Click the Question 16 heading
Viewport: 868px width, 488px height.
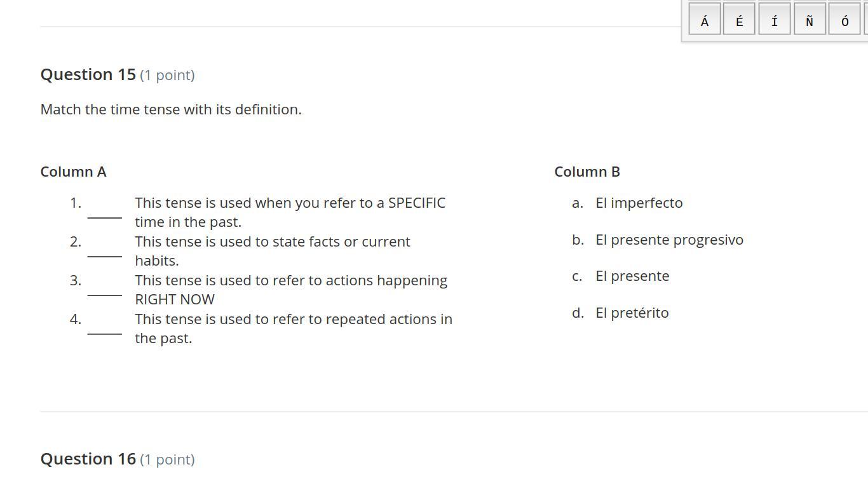[88, 459]
